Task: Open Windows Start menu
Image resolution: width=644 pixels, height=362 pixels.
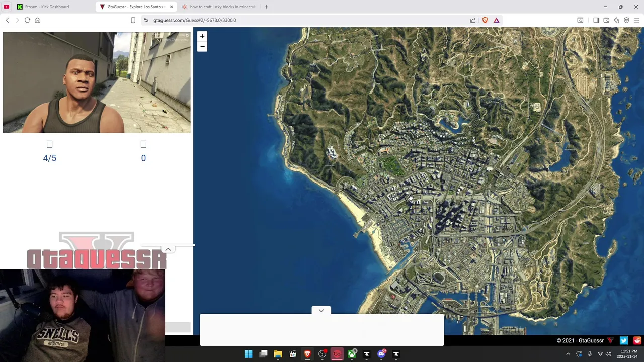Action: coord(248,354)
